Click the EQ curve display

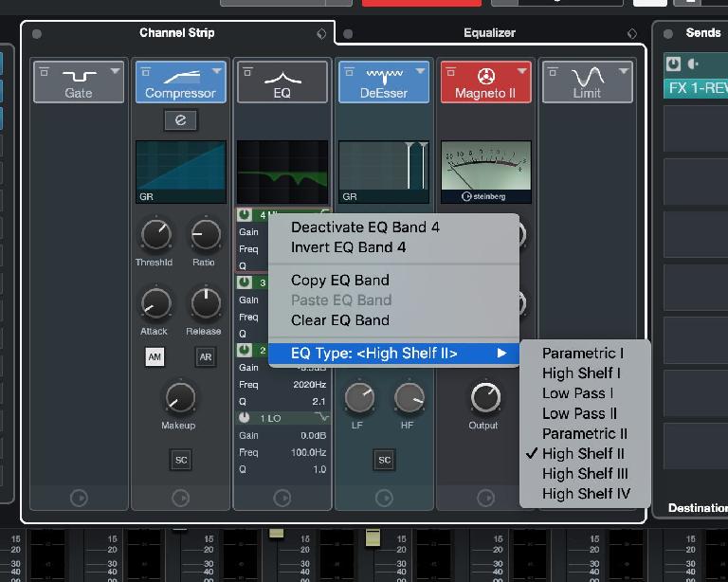(282, 173)
